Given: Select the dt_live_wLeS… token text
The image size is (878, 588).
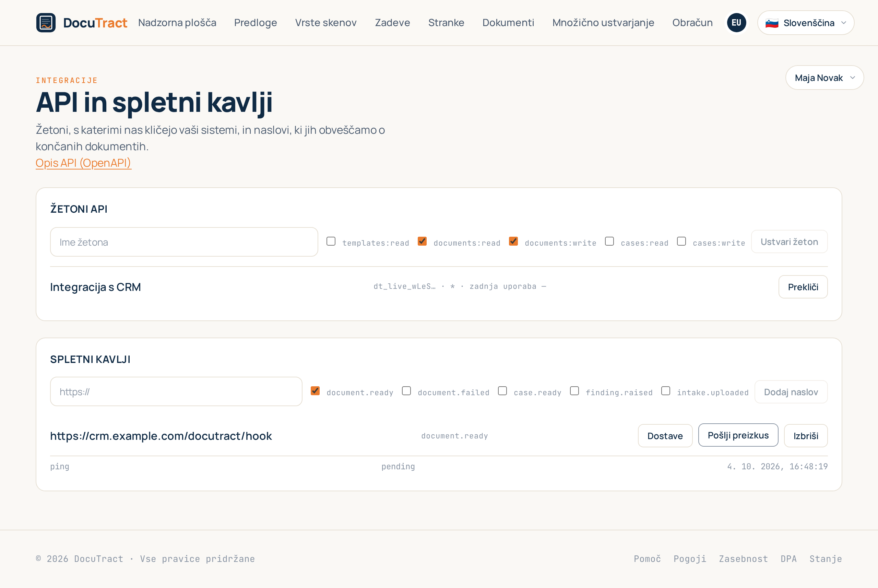Looking at the screenshot, I should point(404,286).
